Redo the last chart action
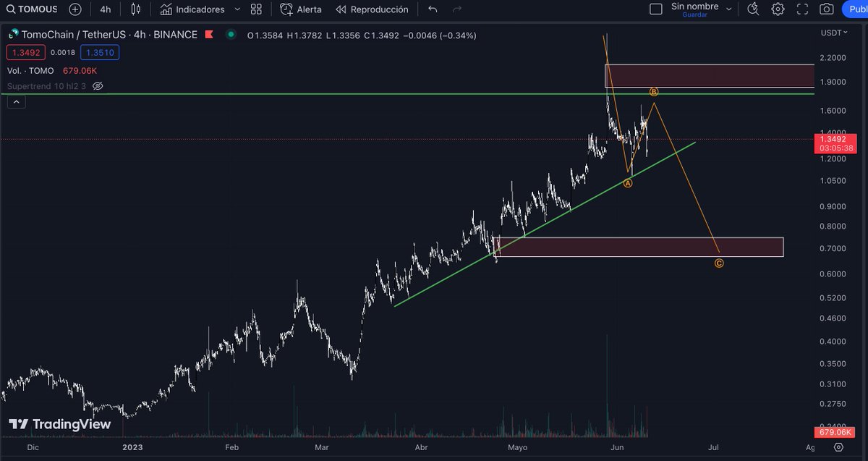 456,9
